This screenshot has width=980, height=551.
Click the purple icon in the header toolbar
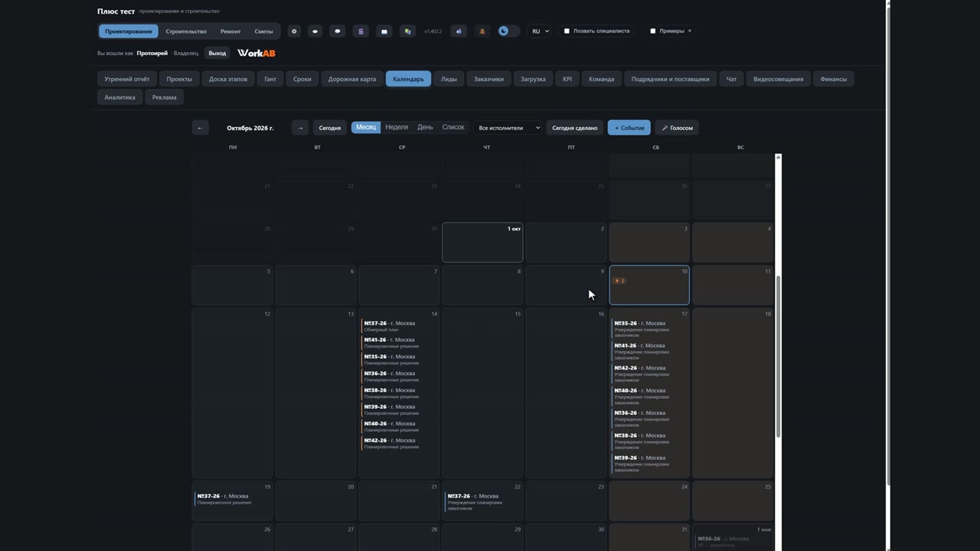click(x=361, y=31)
